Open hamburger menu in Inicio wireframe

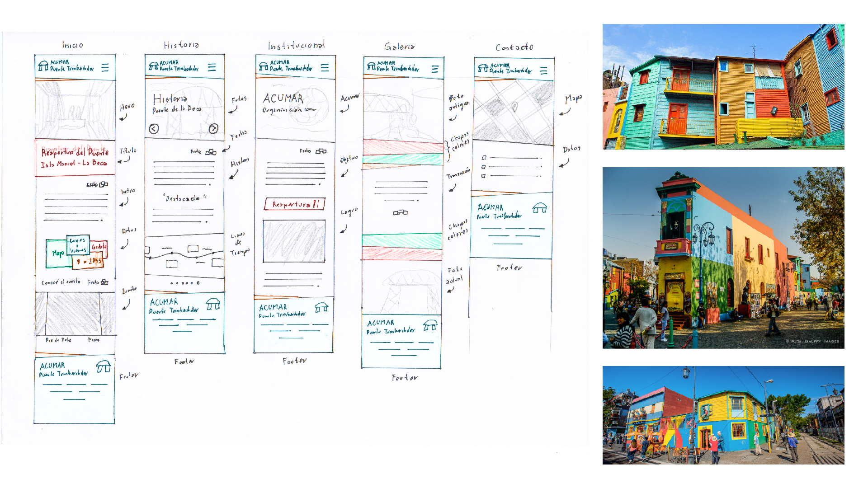(105, 68)
